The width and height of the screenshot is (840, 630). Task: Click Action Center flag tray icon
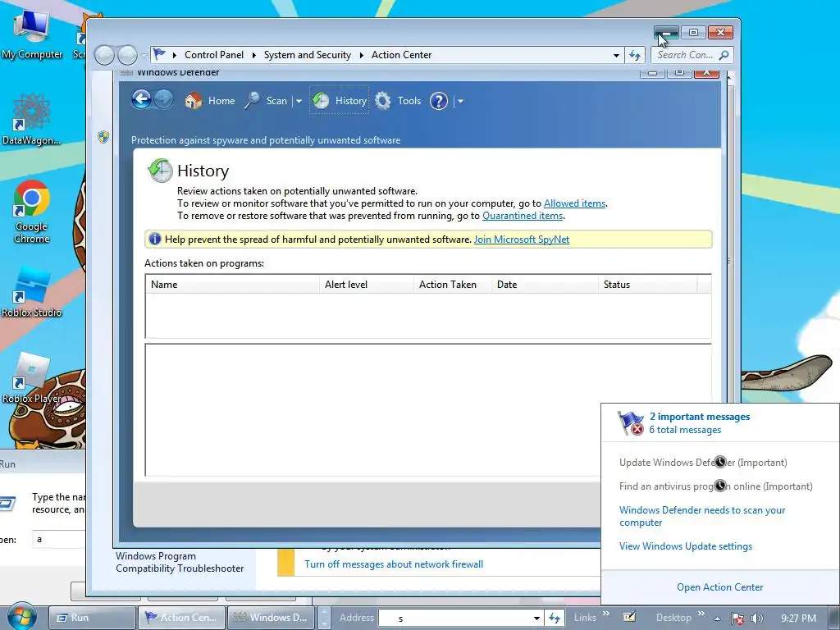click(x=737, y=619)
